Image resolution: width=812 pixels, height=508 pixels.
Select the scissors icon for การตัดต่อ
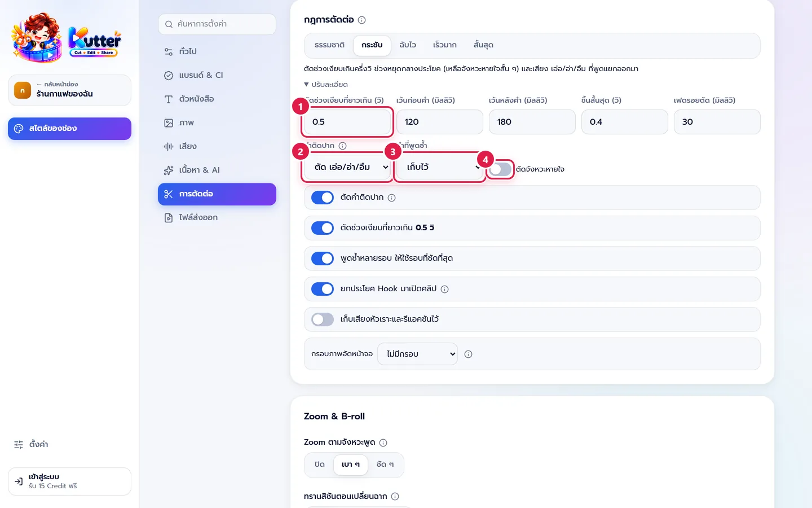[x=168, y=194]
